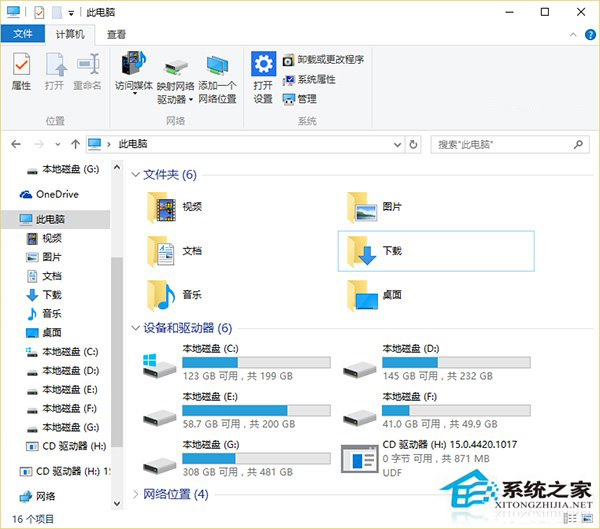Viewport: 600px width, 529px height.
Task: Open Settings with the 打开设置 gear icon
Action: [263, 77]
